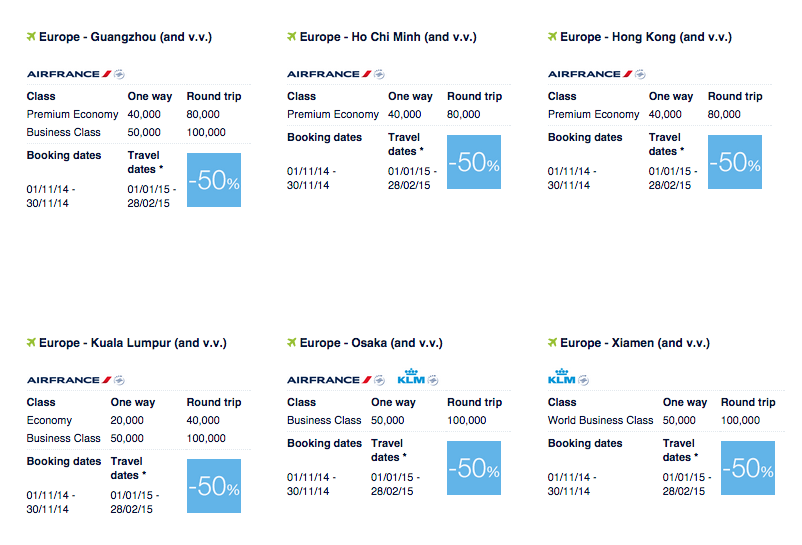The height and width of the screenshot is (545, 802).
Task: Click the Air France logo under Ho Chi Minh
Action: click(329, 74)
